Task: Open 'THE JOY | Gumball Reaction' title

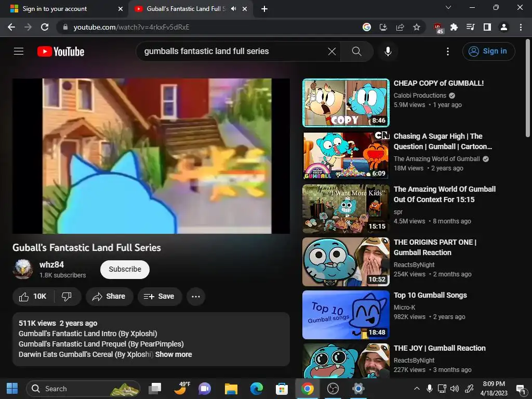Action: point(440,348)
